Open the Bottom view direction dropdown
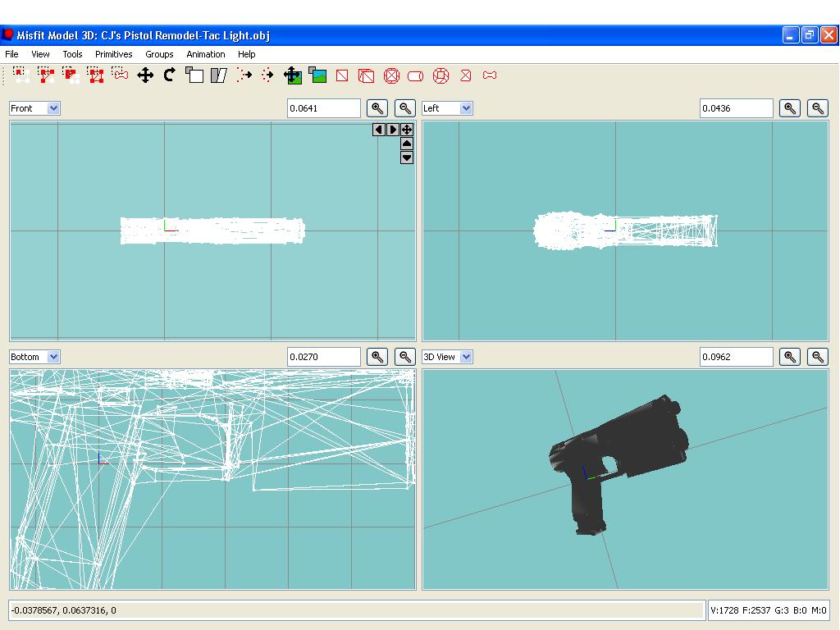Viewport: 840px width, 630px height. [x=34, y=357]
